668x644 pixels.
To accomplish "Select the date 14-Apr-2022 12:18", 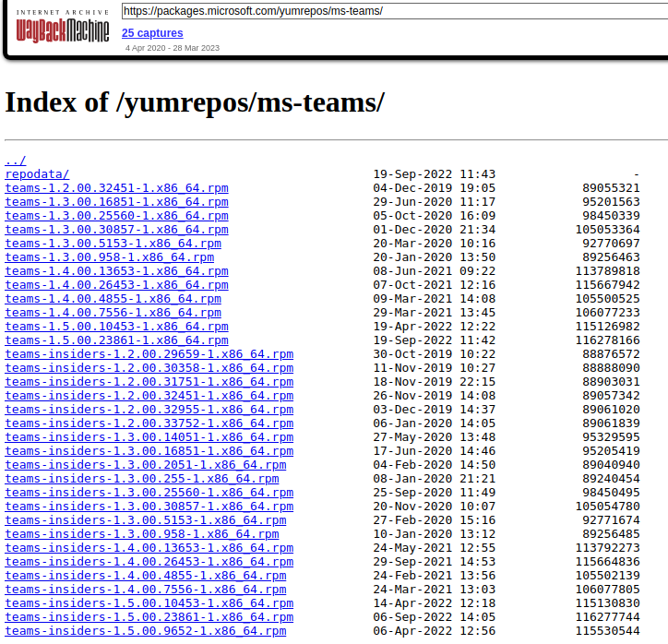I will [435, 603].
